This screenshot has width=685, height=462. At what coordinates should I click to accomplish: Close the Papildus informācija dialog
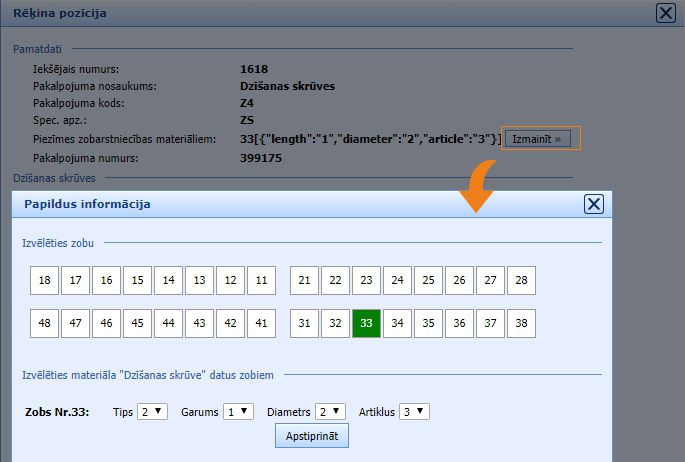pos(593,204)
